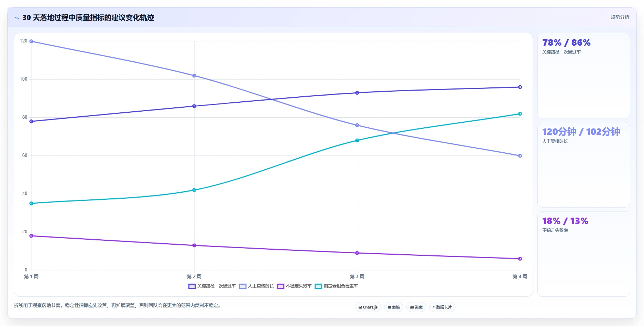
Task: Select 人工复核时长 data point at 第 3 周
Action: coord(357,125)
